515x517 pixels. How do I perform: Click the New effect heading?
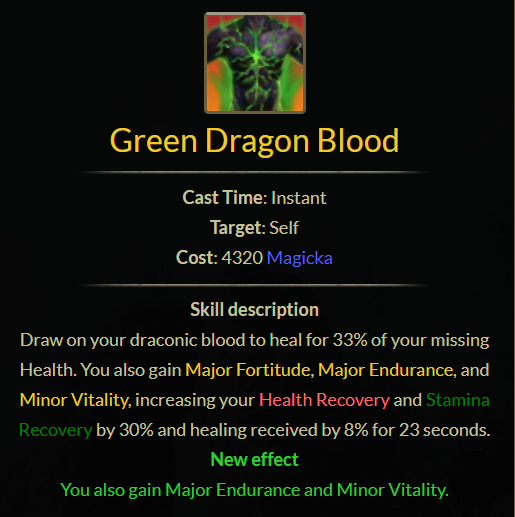pos(254,460)
